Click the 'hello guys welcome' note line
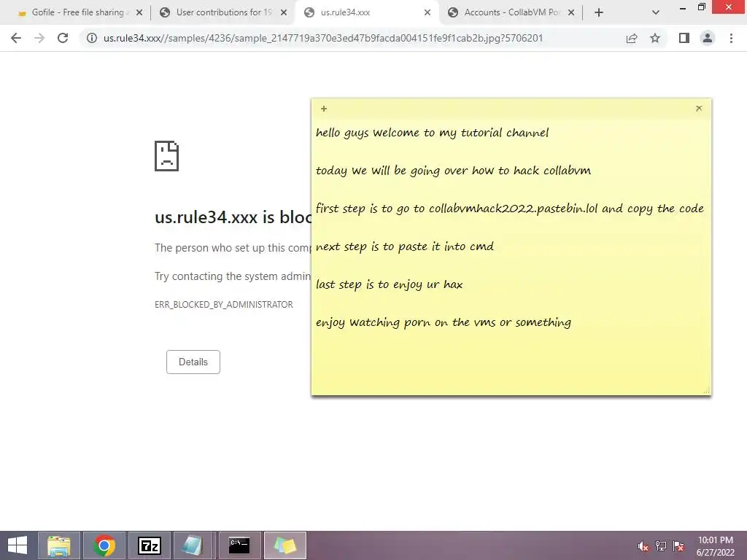747x560 pixels. tap(432, 133)
